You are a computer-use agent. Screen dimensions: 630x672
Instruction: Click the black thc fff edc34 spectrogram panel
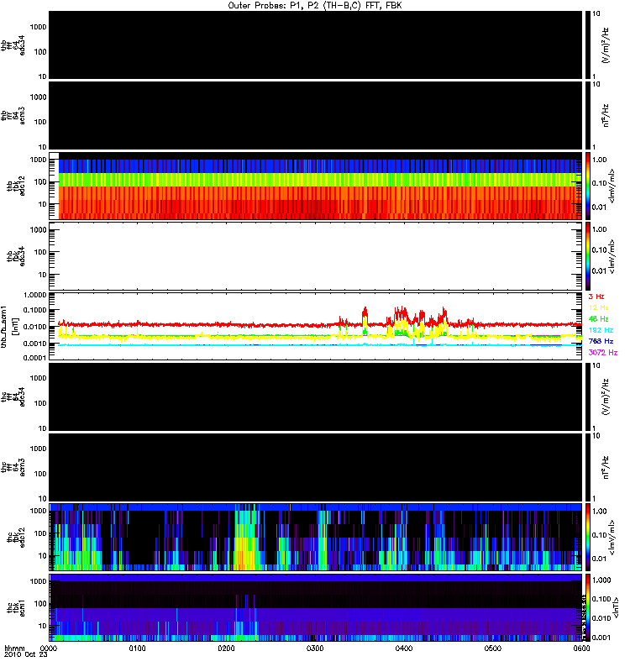316,396
